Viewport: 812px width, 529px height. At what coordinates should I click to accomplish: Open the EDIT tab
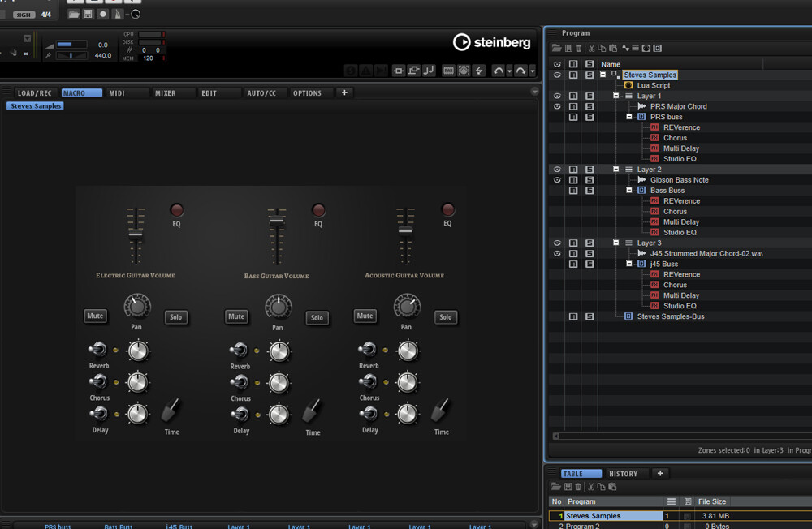tap(209, 93)
